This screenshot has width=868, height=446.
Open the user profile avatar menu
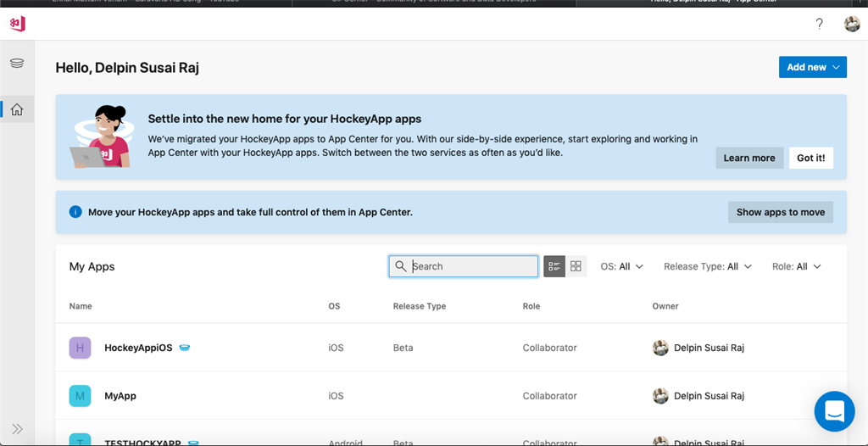point(852,24)
